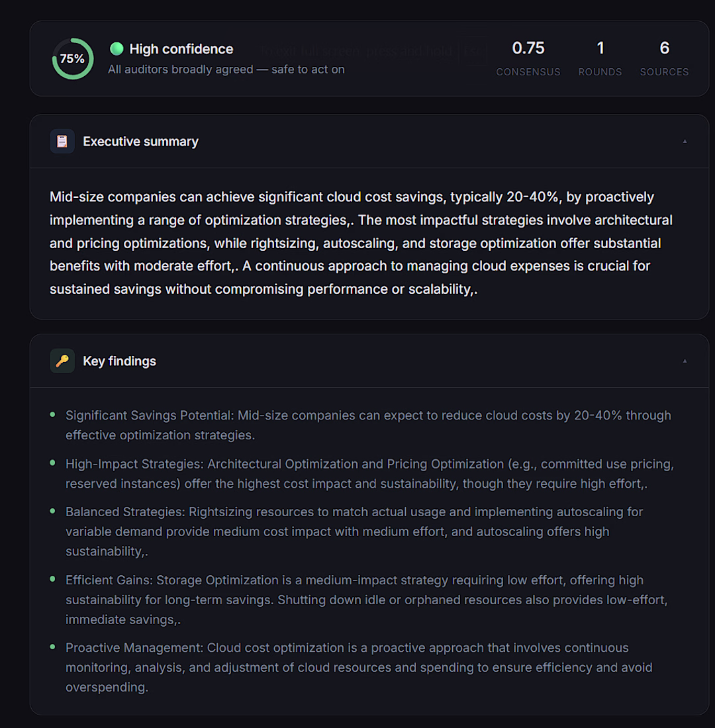The image size is (715, 728).
Task: Click the executive summary paragraph text
Action: point(361,243)
